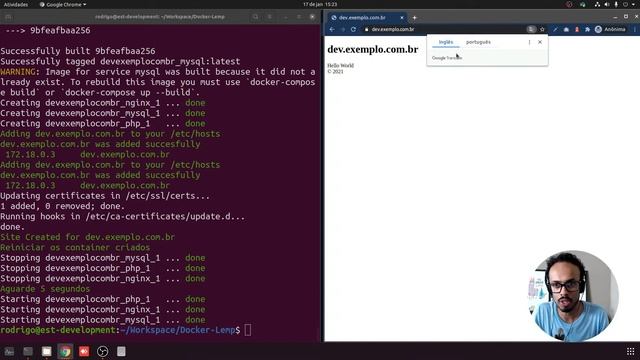Viewport: 640px width, 360px height.
Task: Open the red app icon in the dock
Action: [84, 351]
